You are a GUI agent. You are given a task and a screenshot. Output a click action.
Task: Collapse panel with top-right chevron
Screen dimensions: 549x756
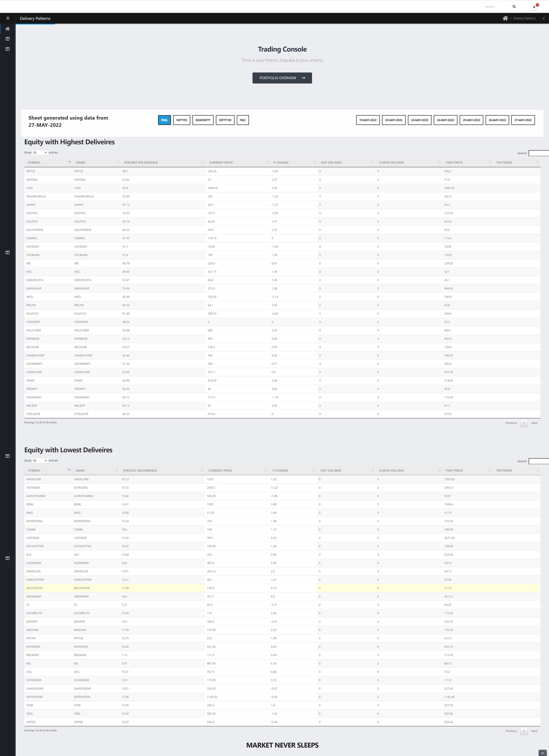point(544,18)
